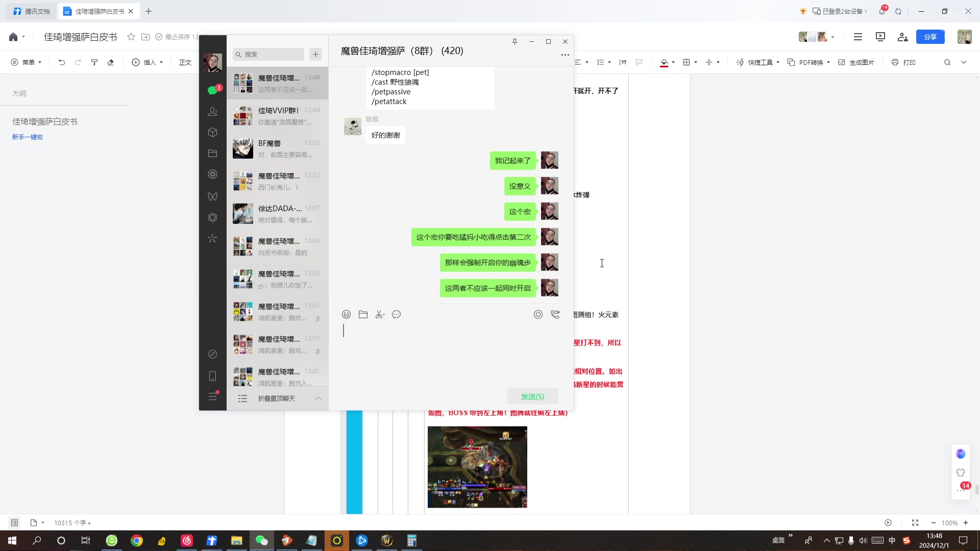The width and height of the screenshot is (980, 551).
Task: Zoom in with the plus button
Action: click(x=966, y=523)
